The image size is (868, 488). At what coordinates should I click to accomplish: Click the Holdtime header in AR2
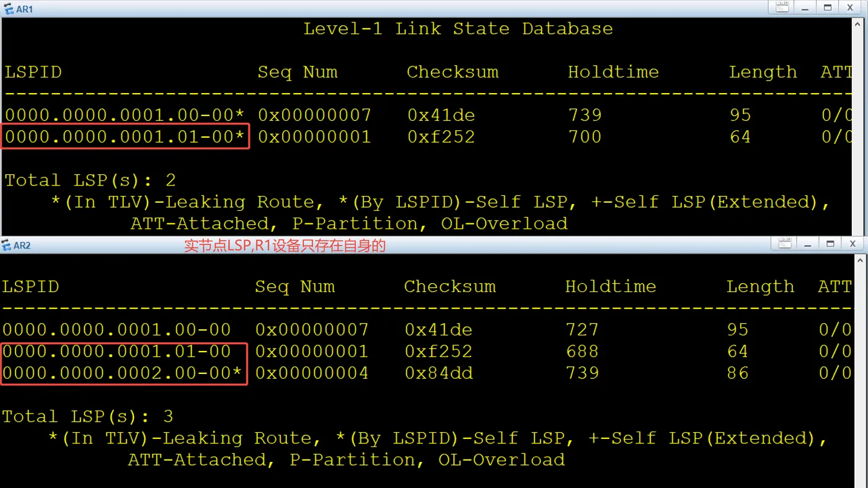tap(611, 286)
